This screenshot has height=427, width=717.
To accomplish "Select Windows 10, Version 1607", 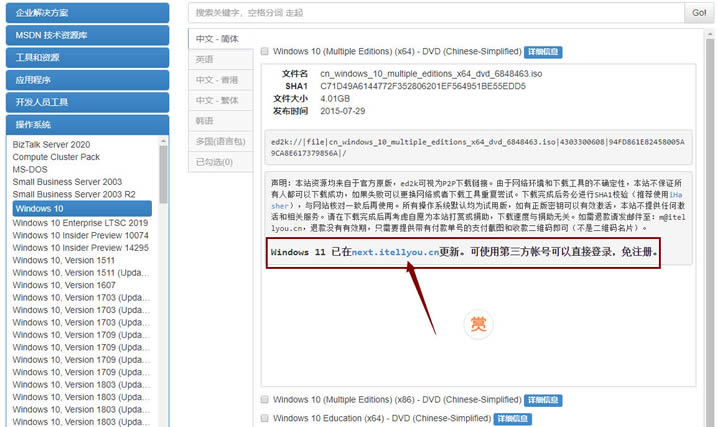I will click(x=64, y=285).
